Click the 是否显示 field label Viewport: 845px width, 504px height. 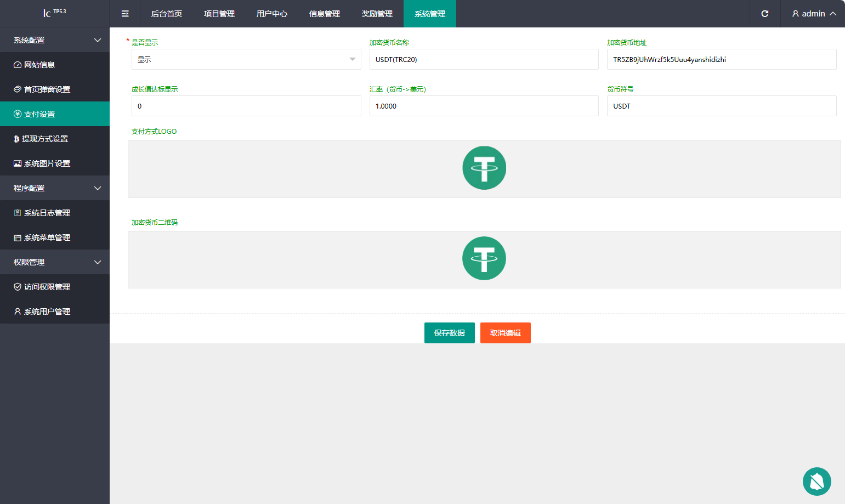click(145, 43)
